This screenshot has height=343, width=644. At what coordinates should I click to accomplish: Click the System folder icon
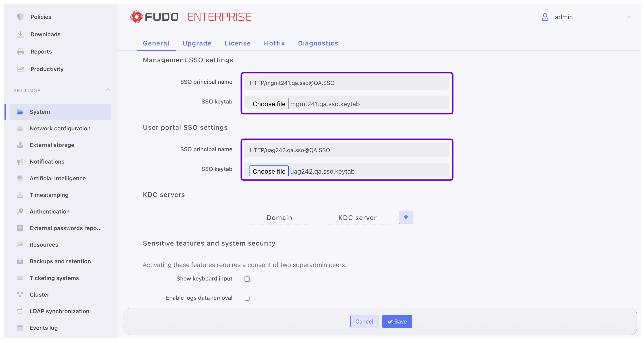[x=20, y=112]
